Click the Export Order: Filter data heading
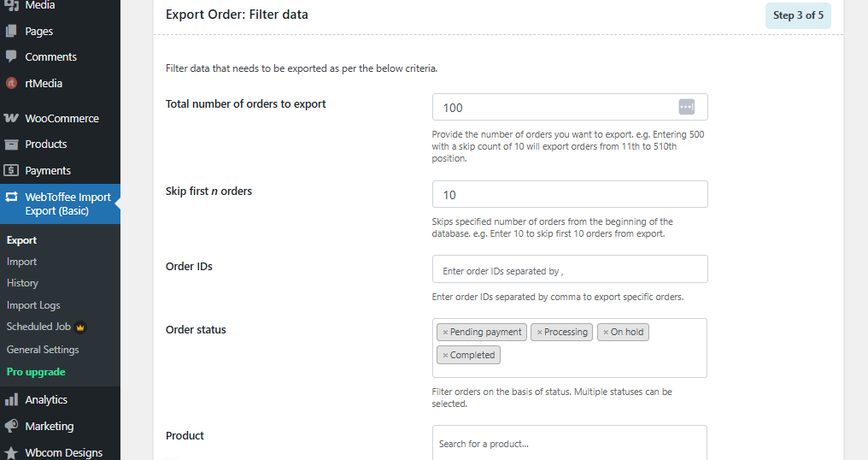The width and height of the screenshot is (868, 460). (237, 15)
